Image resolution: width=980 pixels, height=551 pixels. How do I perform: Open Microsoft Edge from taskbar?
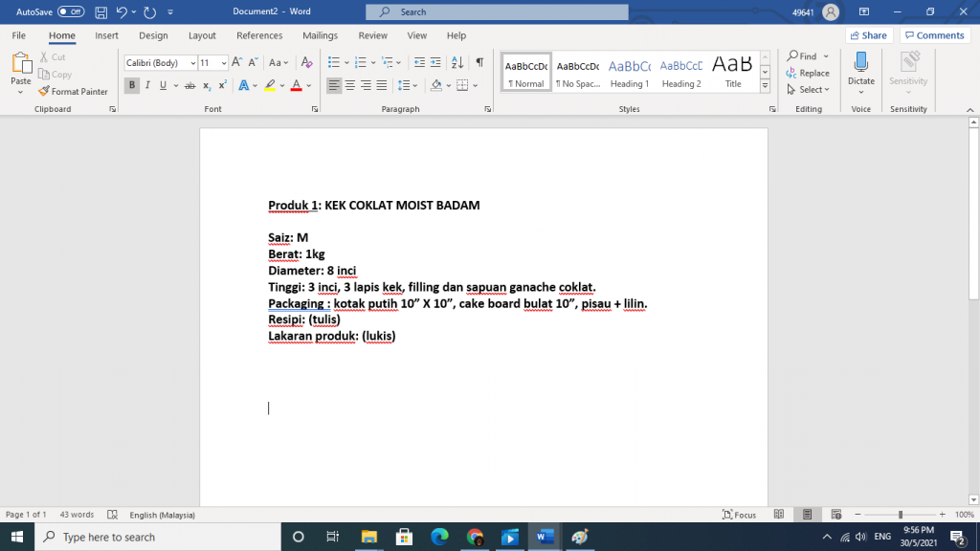click(x=439, y=537)
